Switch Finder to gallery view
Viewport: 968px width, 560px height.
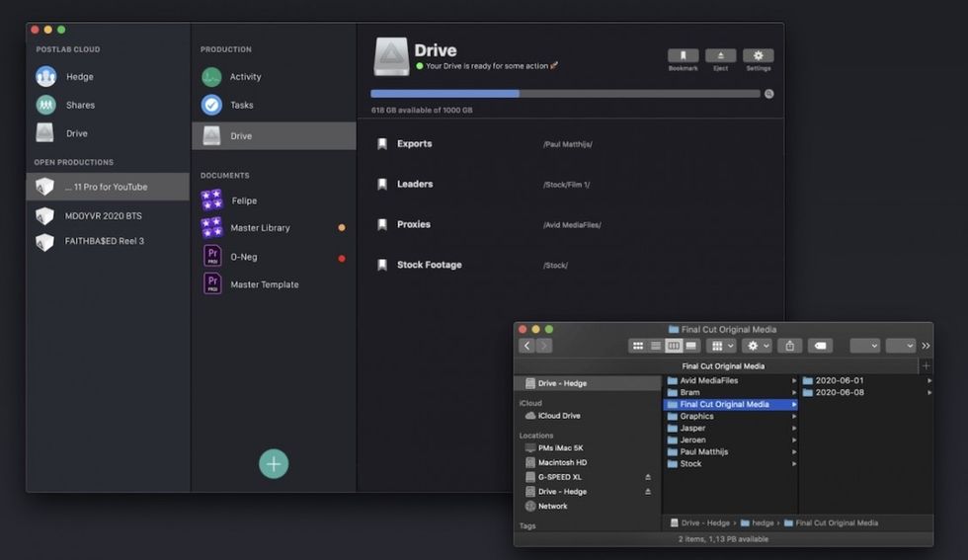690,346
